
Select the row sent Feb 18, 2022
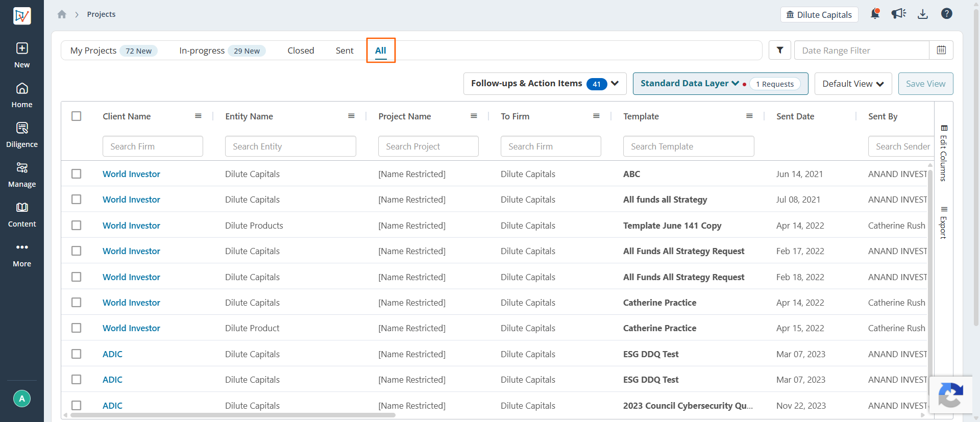77,277
